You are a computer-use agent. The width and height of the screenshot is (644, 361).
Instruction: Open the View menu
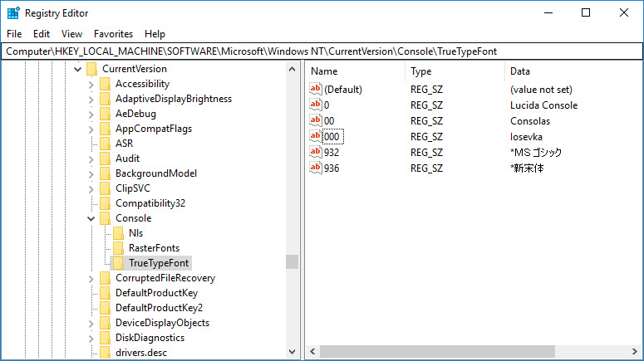click(x=71, y=34)
